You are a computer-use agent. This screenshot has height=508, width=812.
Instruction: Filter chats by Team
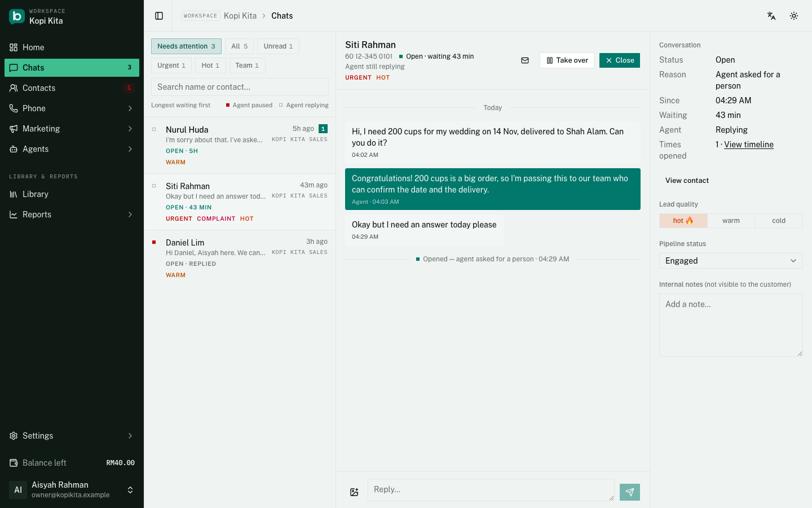[247, 65]
